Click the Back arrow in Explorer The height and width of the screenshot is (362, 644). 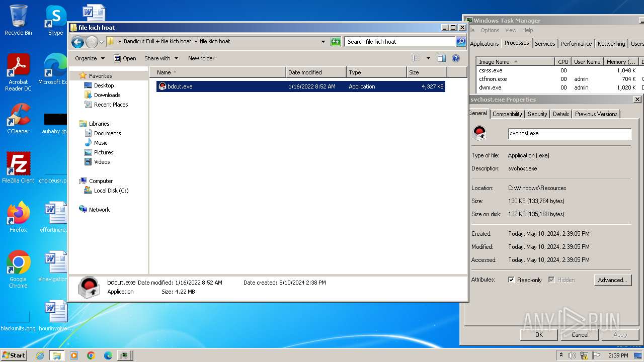[77, 42]
